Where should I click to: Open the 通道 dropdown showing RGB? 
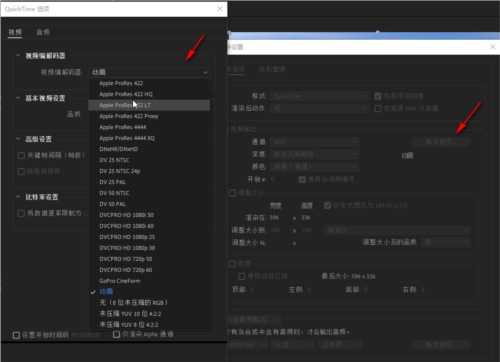(x=314, y=142)
